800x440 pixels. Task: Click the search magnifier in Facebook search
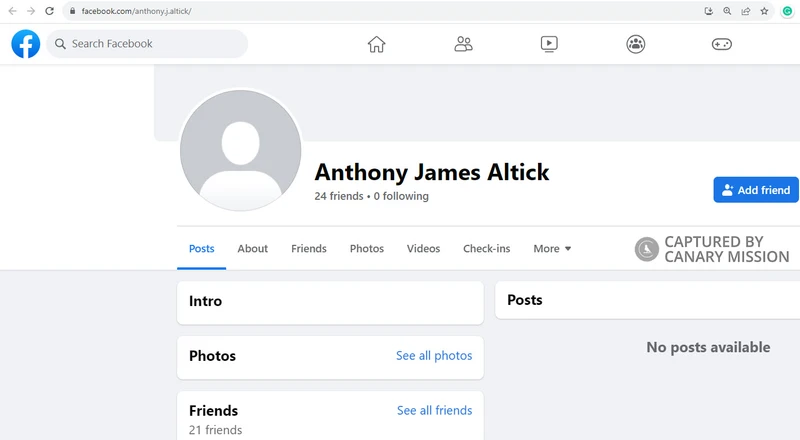click(x=60, y=44)
